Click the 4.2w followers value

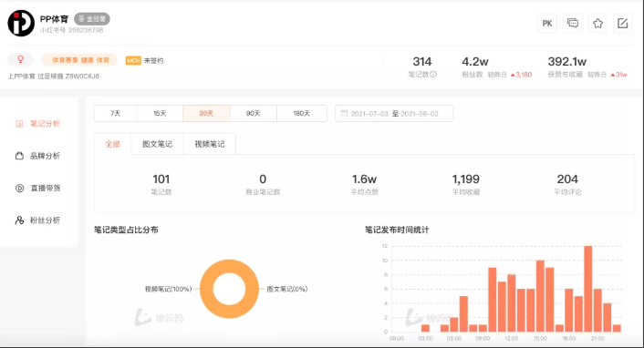(x=475, y=62)
